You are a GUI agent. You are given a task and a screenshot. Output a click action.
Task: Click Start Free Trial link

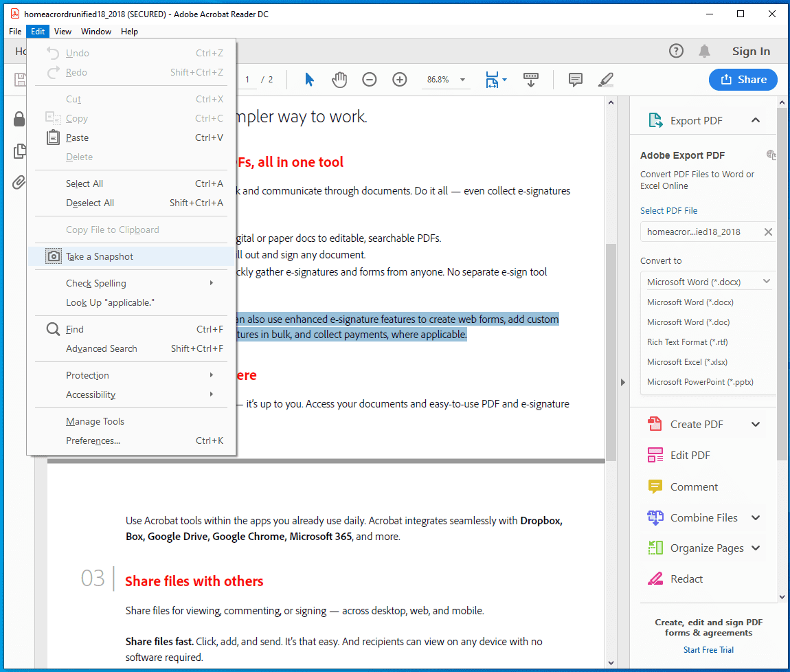[708, 650]
